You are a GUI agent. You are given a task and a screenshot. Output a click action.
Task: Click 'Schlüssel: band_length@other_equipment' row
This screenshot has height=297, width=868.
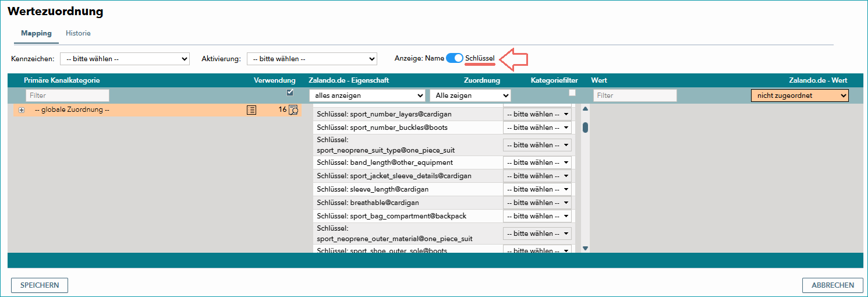coord(385,162)
